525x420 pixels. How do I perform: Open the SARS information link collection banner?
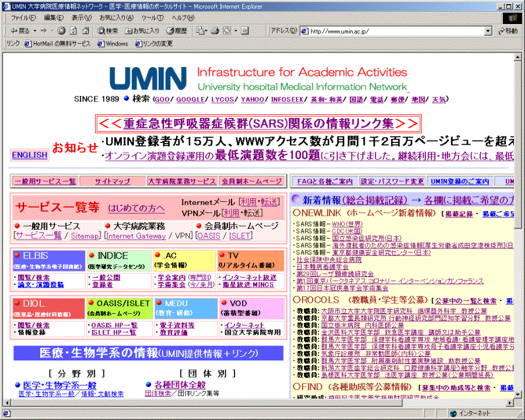tap(258, 124)
